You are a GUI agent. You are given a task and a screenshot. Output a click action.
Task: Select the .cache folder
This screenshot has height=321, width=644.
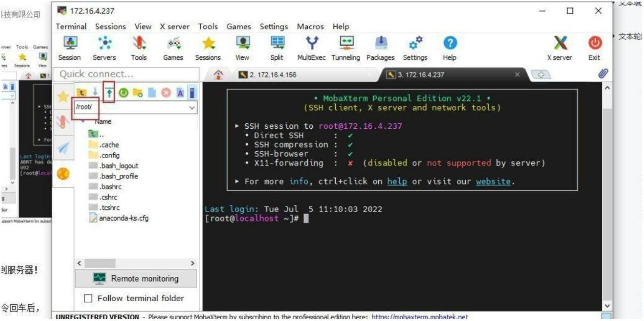tap(104, 145)
